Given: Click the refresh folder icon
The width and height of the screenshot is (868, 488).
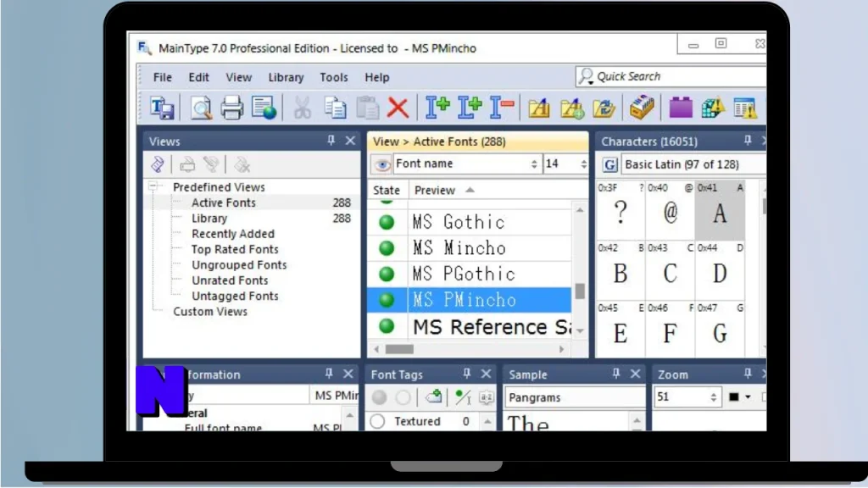Looking at the screenshot, I should [604, 108].
